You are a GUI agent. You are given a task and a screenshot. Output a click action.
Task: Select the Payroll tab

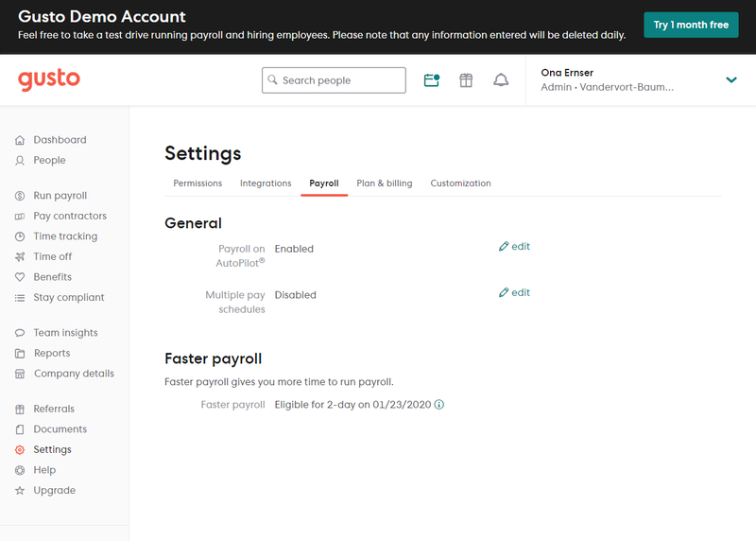coord(324,183)
